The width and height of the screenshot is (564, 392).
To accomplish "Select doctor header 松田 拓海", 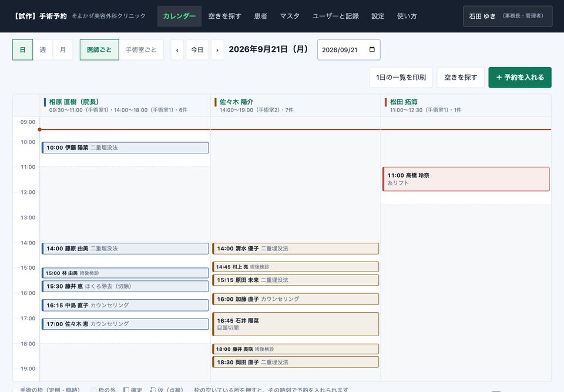I will (404, 102).
